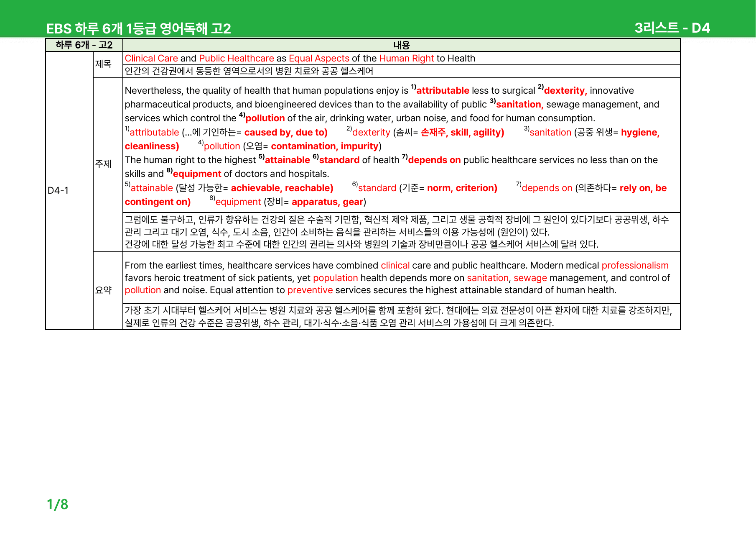Click the Korean line starting '건강에 대한 달성 가능한'
Image resolution: width=756 pixels, height=535 pixels.
point(361,244)
